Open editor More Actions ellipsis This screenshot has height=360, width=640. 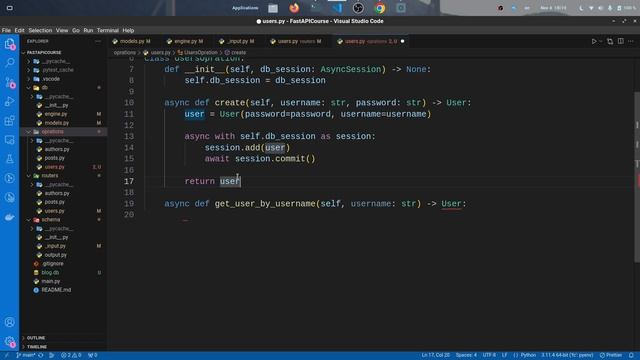[631, 41]
